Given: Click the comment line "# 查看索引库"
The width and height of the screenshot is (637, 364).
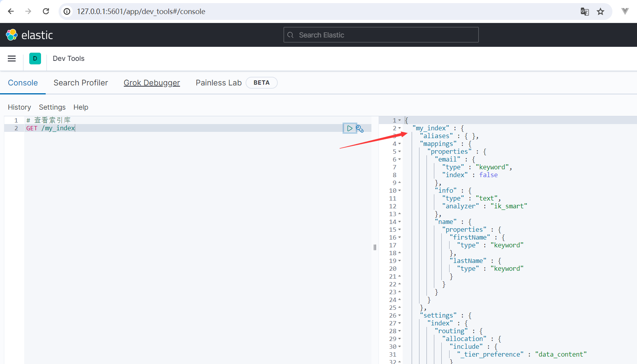Looking at the screenshot, I should tap(48, 120).
